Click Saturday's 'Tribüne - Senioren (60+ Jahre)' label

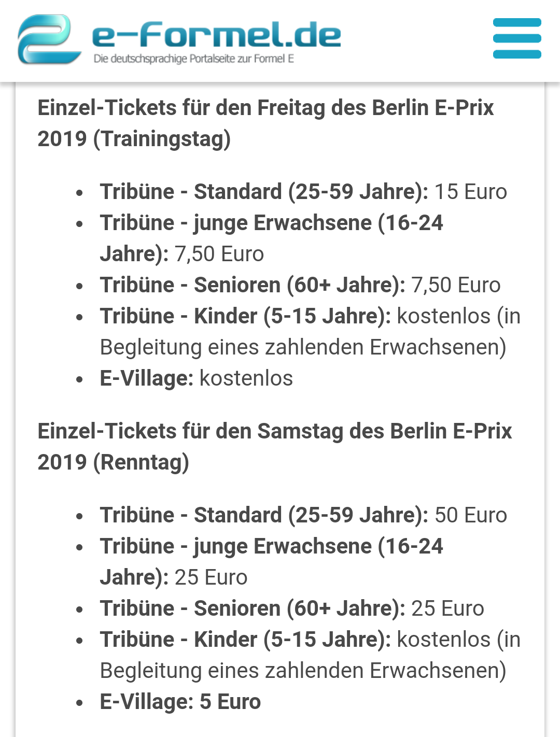[x=253, y=608]
